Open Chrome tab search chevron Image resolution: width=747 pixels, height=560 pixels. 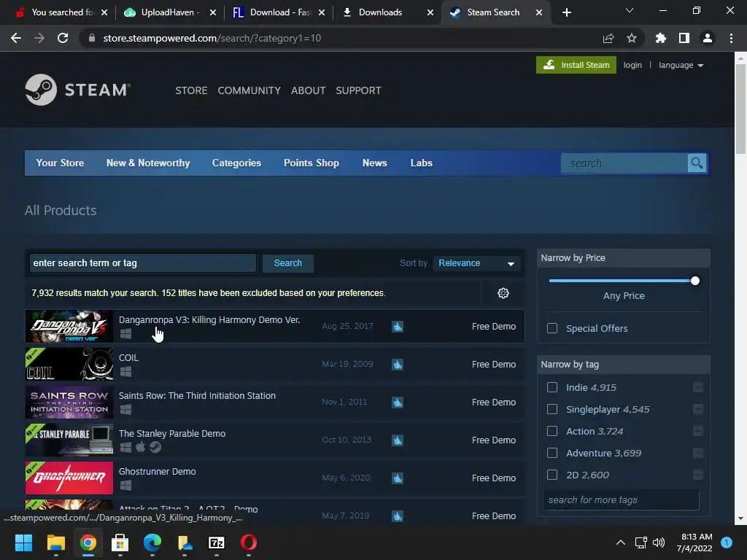(630, 10)
